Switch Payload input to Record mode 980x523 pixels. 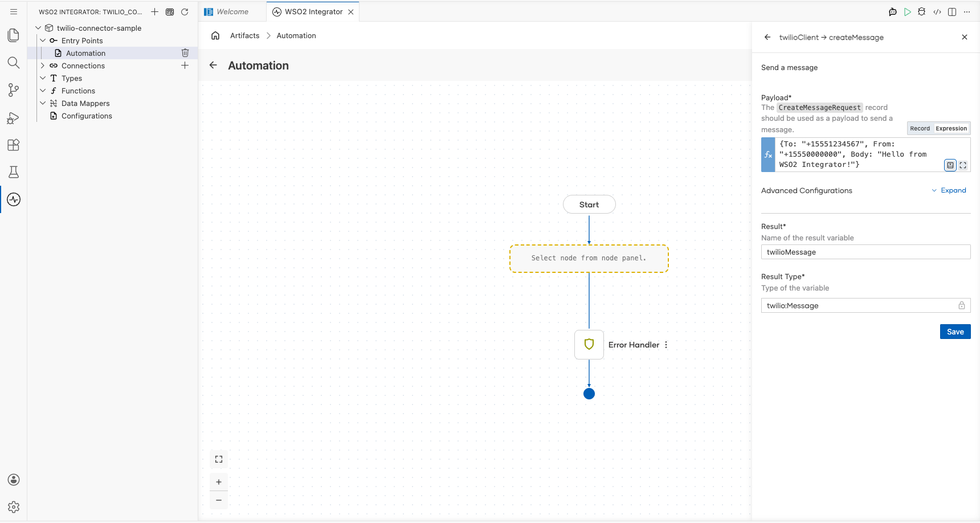point(920,128)
